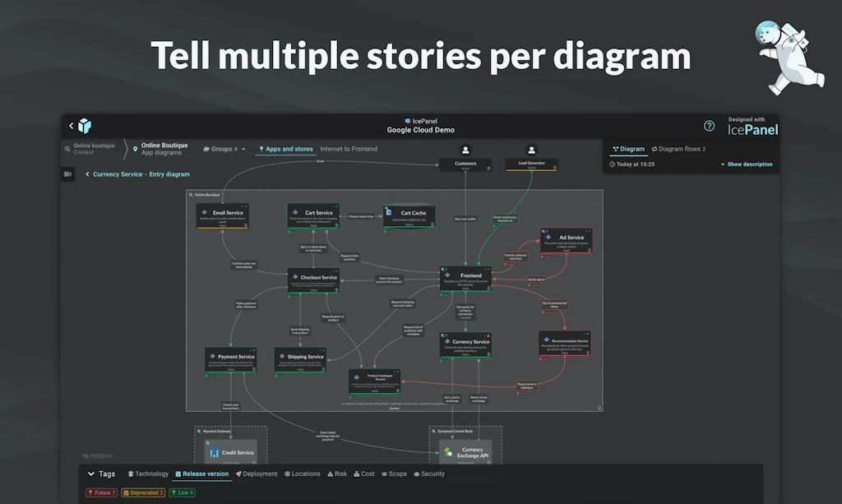Click the video camera presentation icon
Screen dimensions: 842x504
(x=68, y=174)
